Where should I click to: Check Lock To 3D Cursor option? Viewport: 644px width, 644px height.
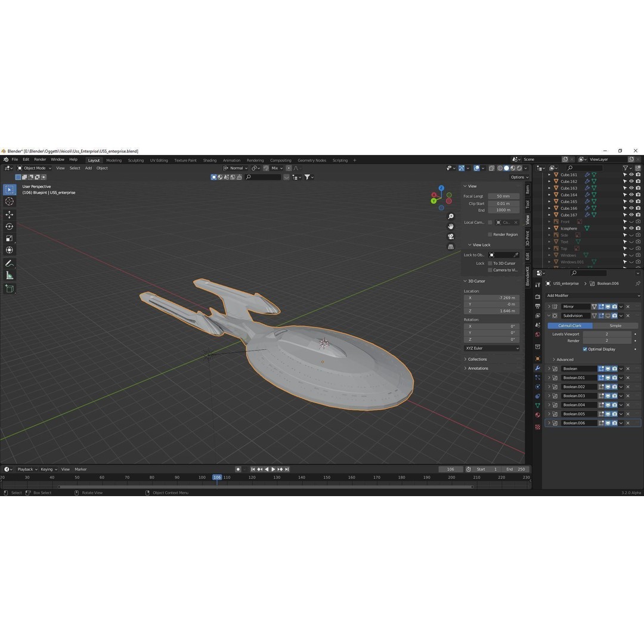[490, 264]
